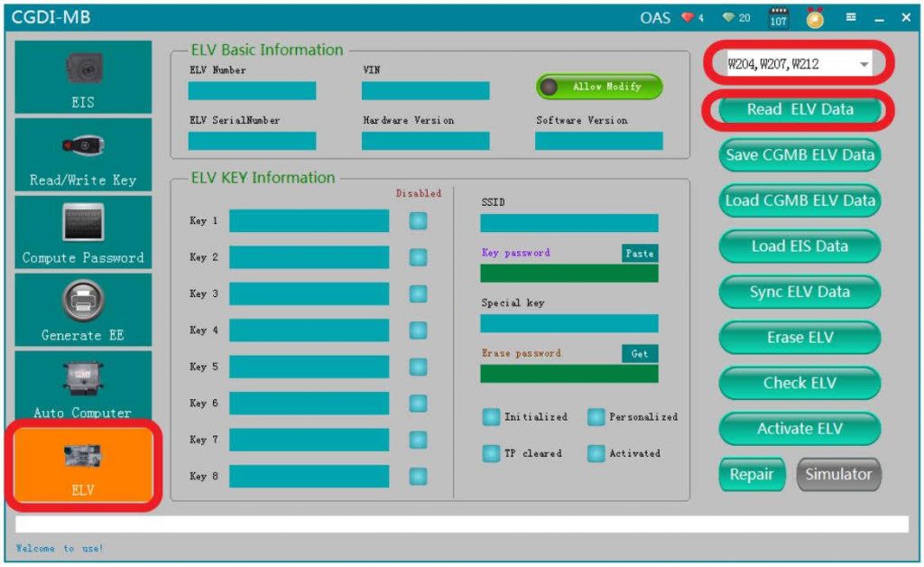Viewport: 924px width, 567px height.
Task: Click the Software Version field
Action: pyautogui.click(x=599, y=141)
